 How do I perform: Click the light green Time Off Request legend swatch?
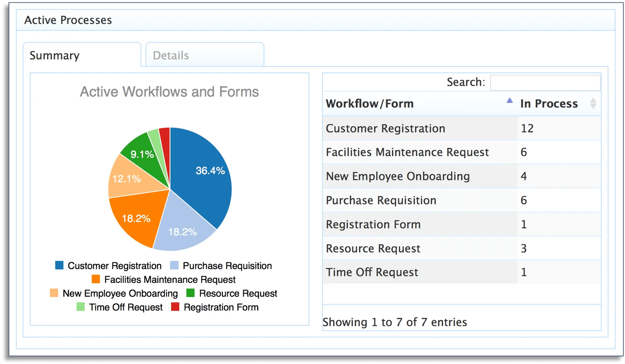pos(80,307)
